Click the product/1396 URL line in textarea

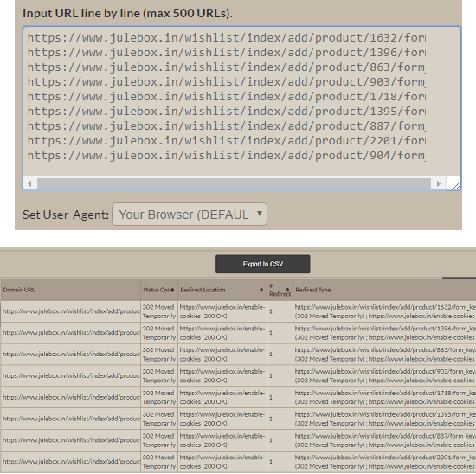point(227,53)
